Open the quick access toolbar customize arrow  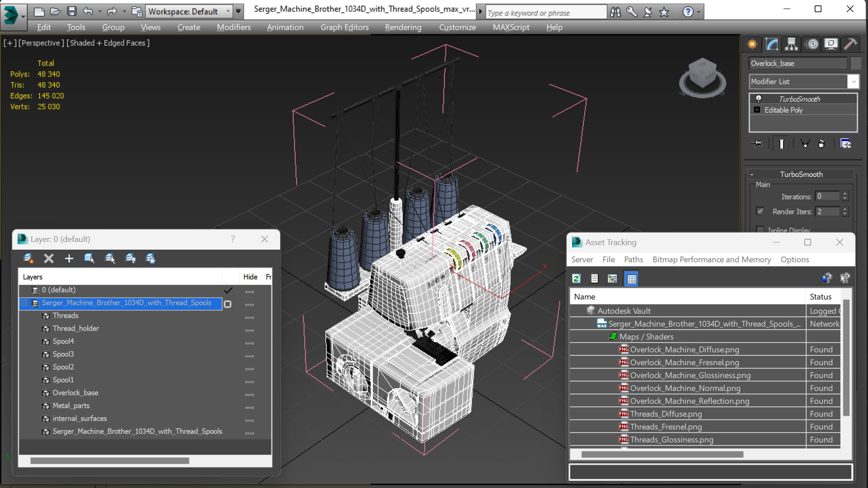[238, 11]
